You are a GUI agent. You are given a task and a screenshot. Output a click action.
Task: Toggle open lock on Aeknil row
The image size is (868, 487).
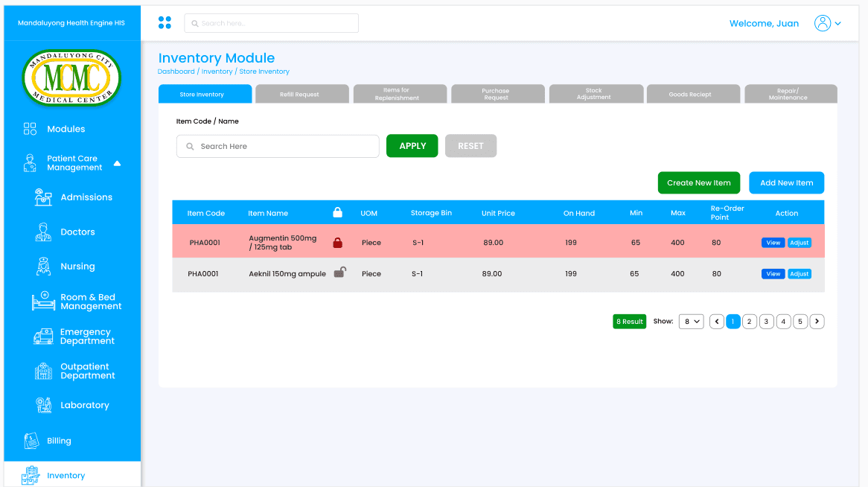340,272
